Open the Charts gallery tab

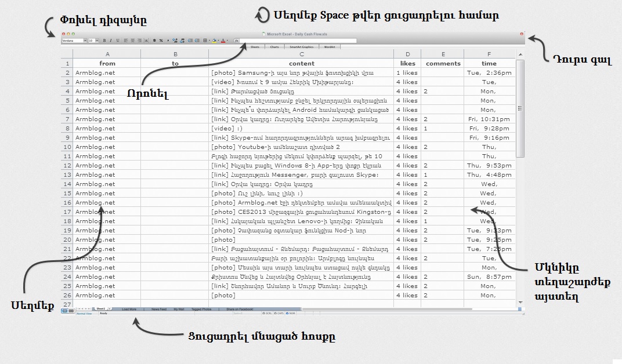coord(274,47)
